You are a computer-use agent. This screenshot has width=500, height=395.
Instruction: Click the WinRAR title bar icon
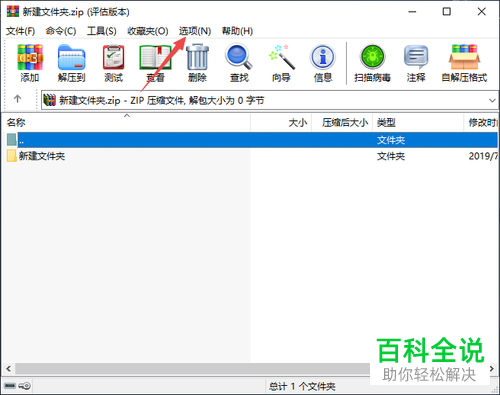coord(13,11)
